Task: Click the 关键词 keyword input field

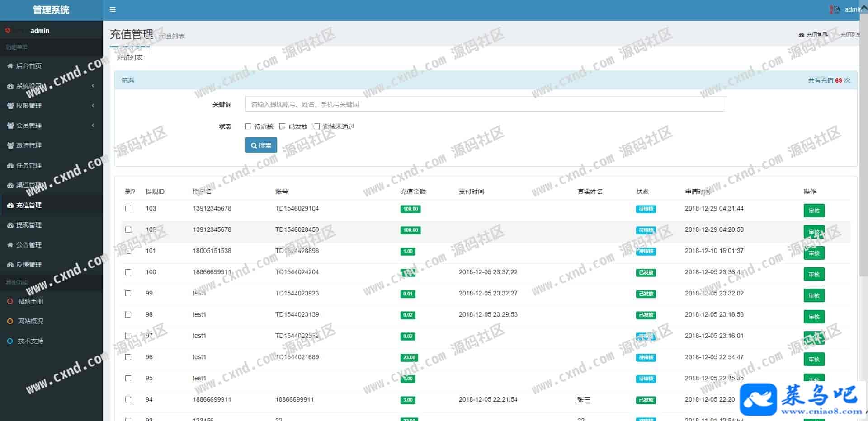Action: tap(485, 104)
